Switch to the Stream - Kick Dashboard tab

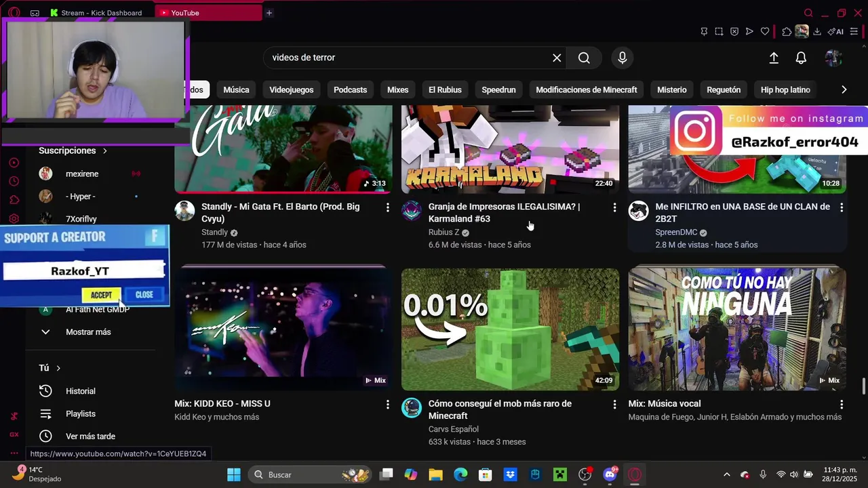pyautogui.click(x=102, y=13)
